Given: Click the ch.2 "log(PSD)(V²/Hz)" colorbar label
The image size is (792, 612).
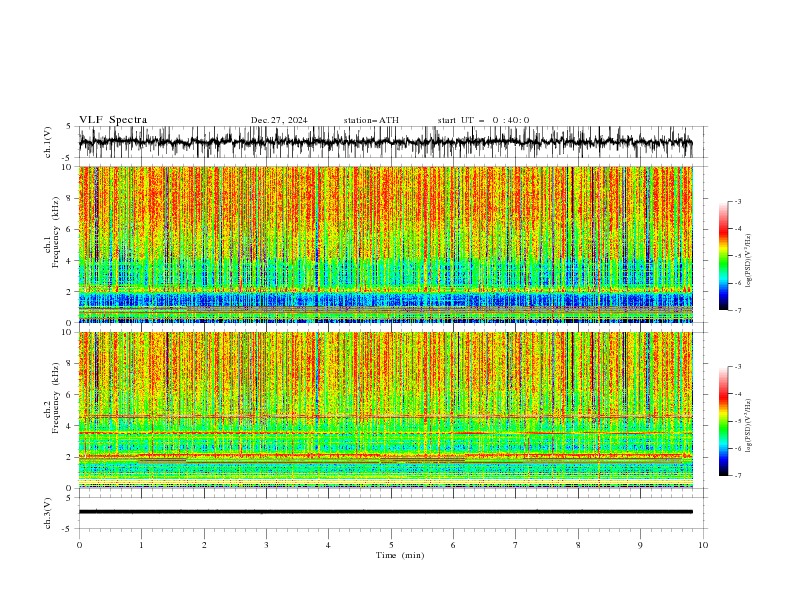Looking at the screenshot, I should click(749, 425).
